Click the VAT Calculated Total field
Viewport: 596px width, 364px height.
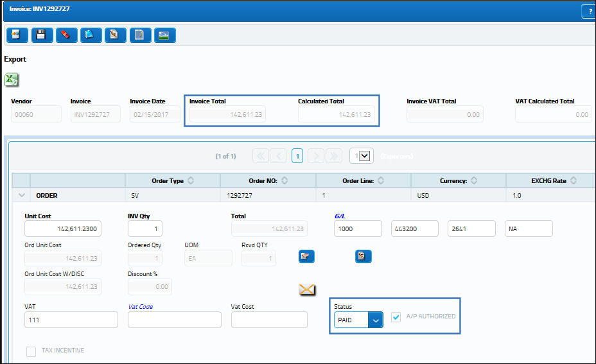[x=554, y=114]
